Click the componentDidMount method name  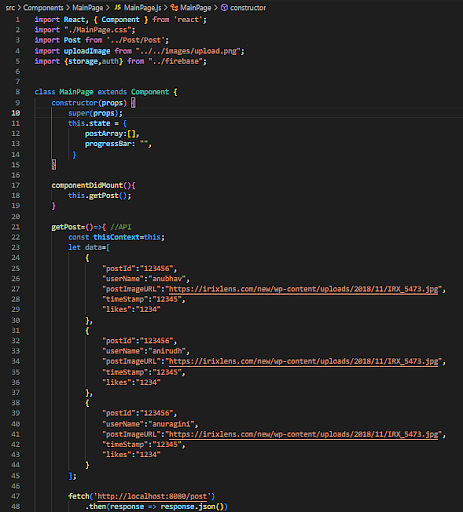tap(87, 185)
